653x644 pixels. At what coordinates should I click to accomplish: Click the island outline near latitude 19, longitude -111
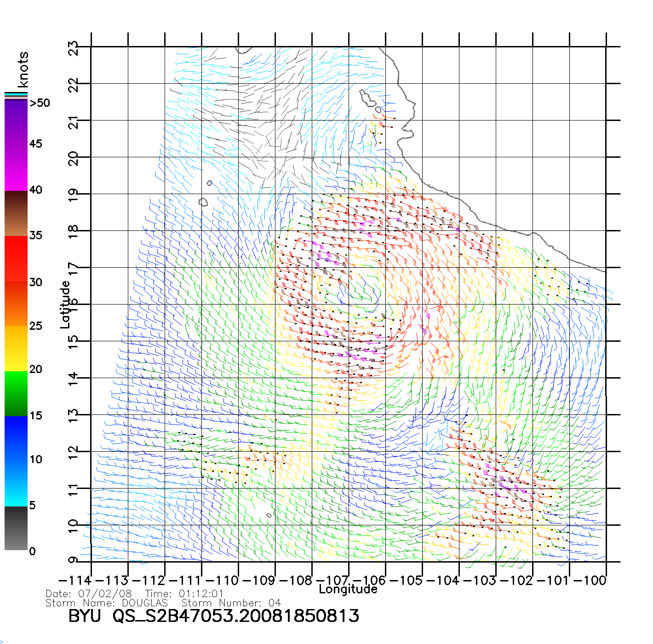pyautogui.click(x=203, y=202)
